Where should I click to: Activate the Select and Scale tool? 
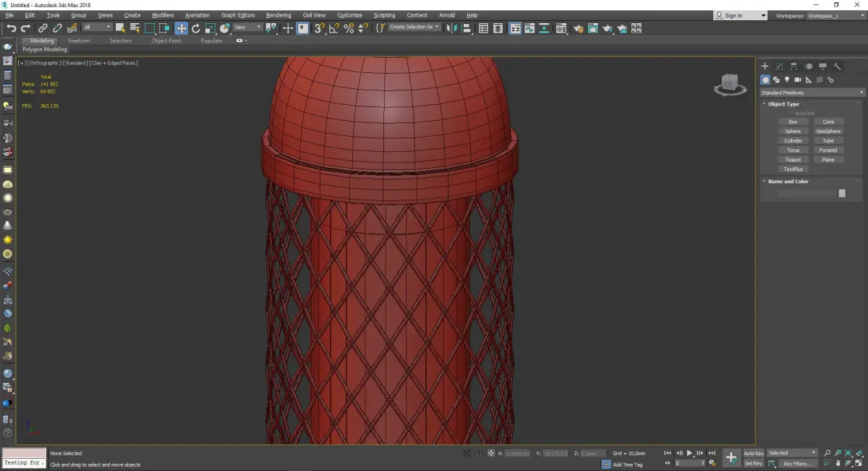point(210,28)
